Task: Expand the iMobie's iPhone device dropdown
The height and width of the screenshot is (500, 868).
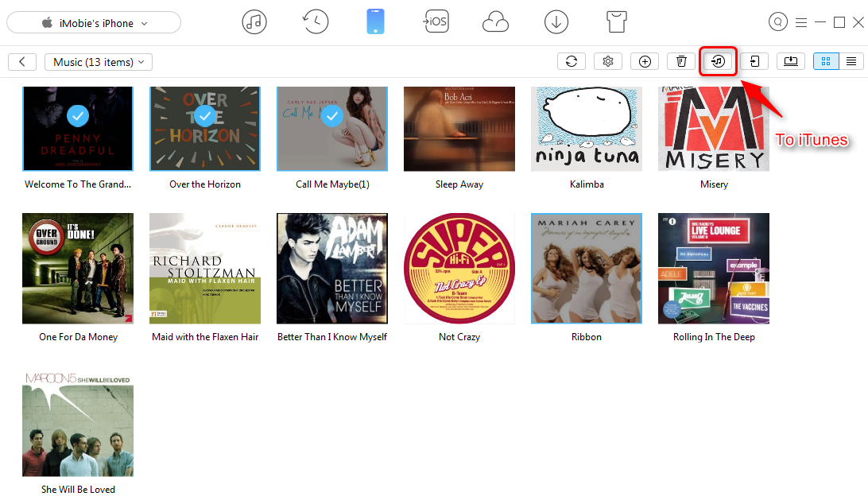Action: (x=94, y=23)
